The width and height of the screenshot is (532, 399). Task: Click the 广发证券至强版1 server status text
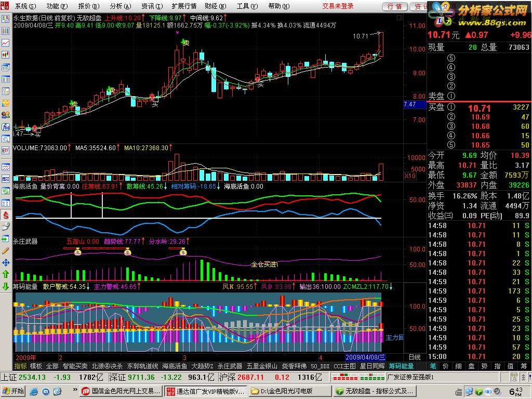(410, 377)
